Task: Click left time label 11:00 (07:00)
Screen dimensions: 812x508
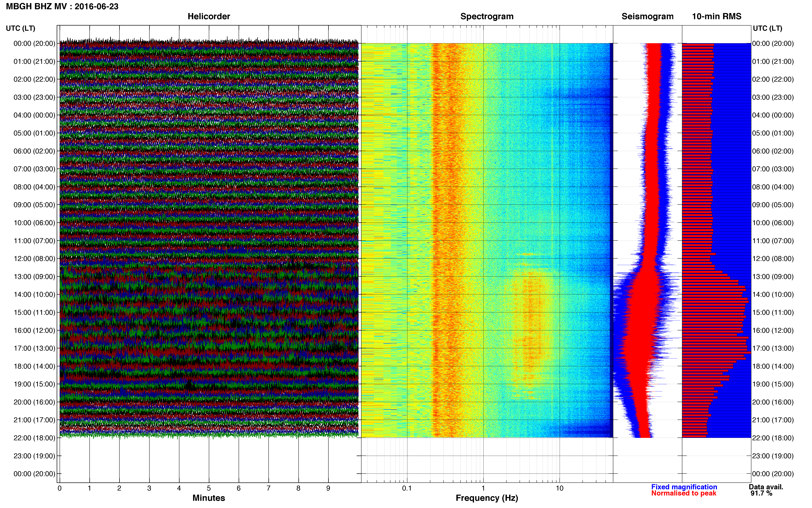Action: coord(34,241)
